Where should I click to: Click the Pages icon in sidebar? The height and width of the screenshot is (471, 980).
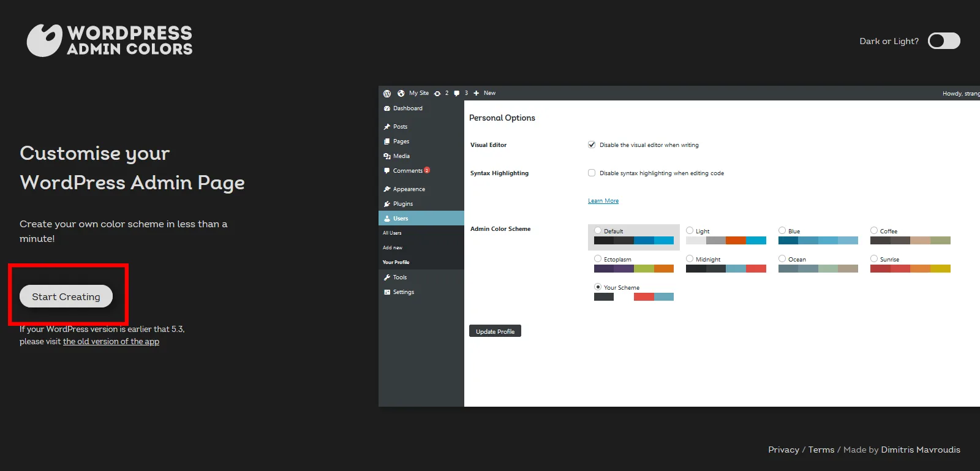[x=387, y=141]
